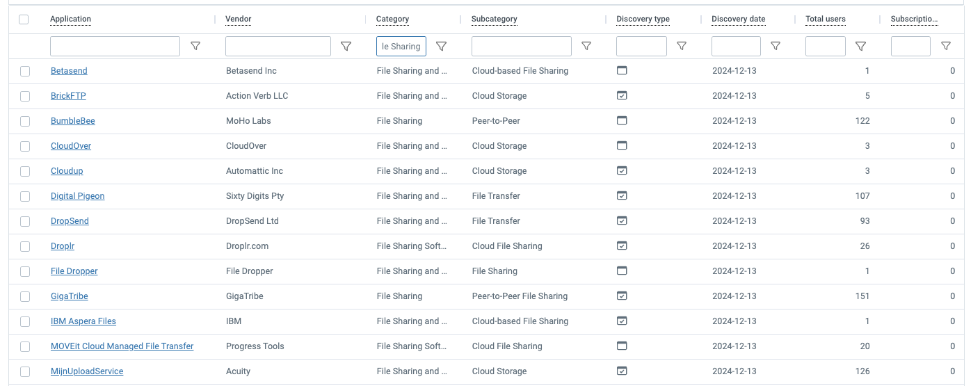Sort by the Application column header
Screen dimensions: 980x386
[x=70, y=19]
